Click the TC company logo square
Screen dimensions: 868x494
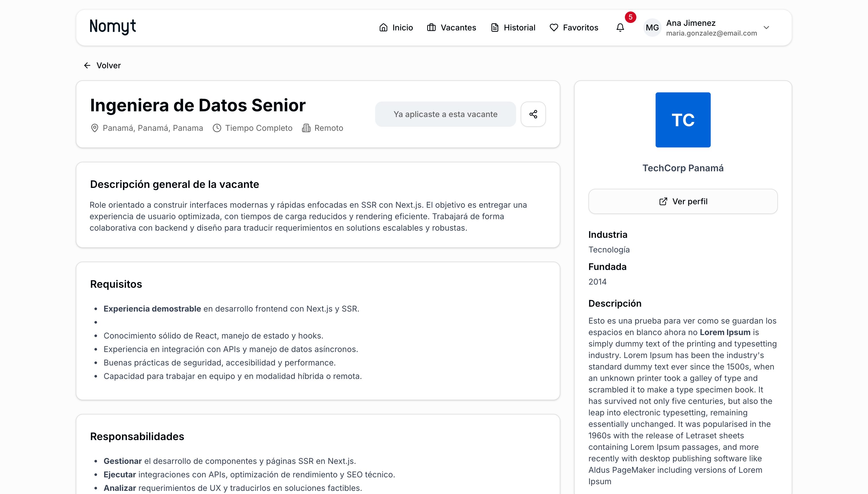tap(683, 120)
